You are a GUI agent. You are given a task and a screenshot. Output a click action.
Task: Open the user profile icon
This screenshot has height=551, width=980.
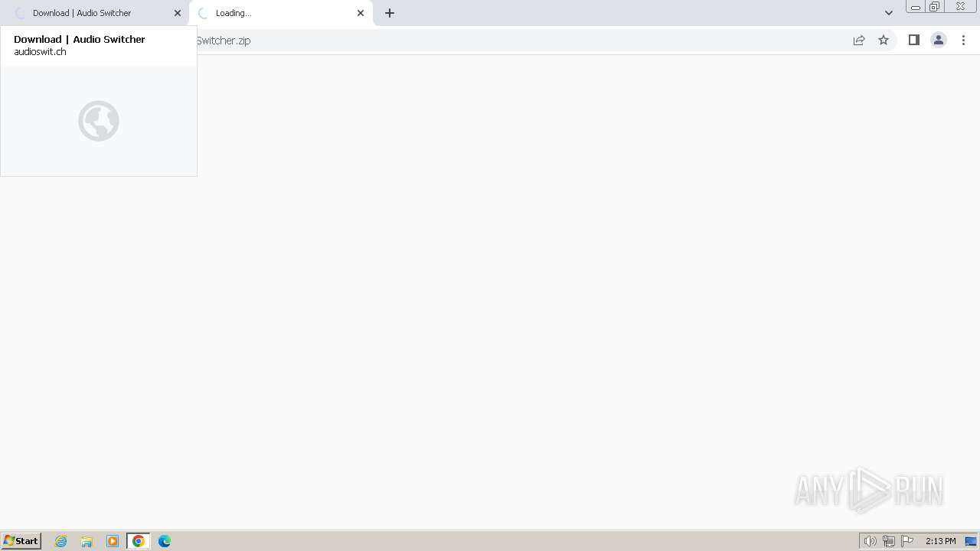point(939,41)
